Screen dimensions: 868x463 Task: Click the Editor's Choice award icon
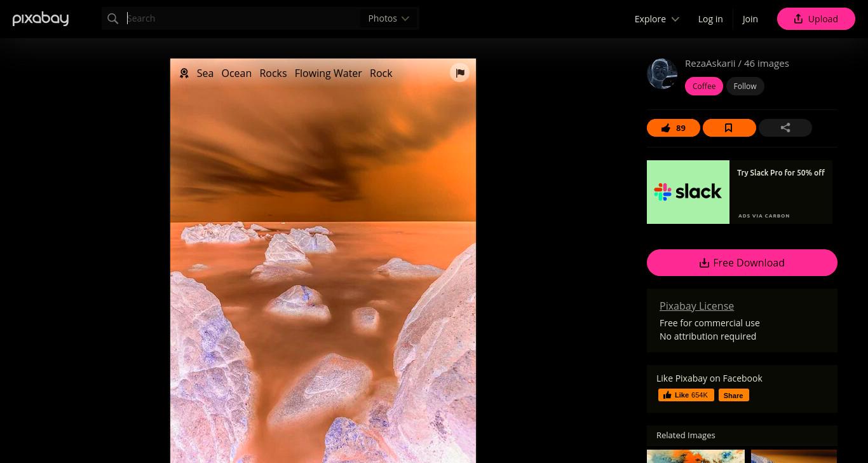tap(184, 73)
